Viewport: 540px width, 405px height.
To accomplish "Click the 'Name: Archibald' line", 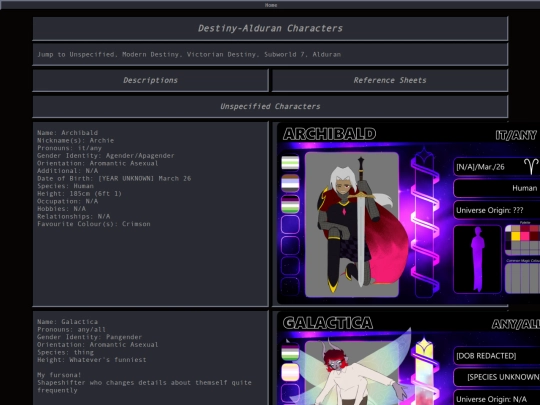I will [68, 133].
